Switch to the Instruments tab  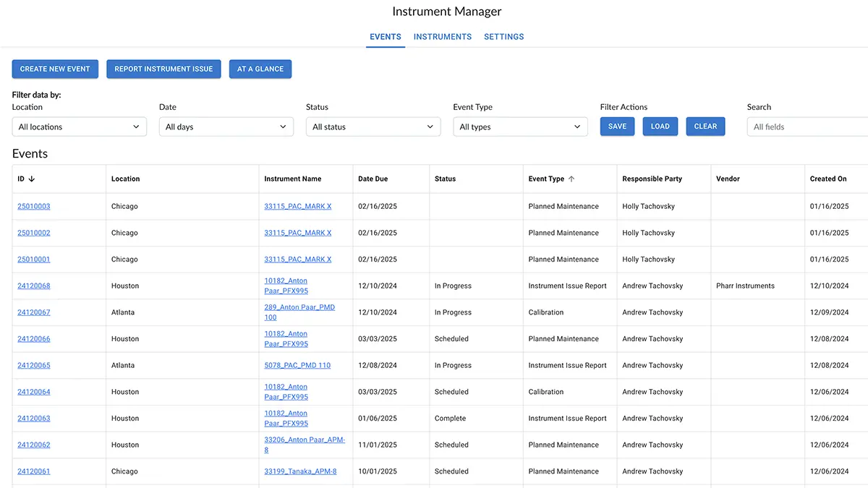pyautogui.click(x=443, y=37)
